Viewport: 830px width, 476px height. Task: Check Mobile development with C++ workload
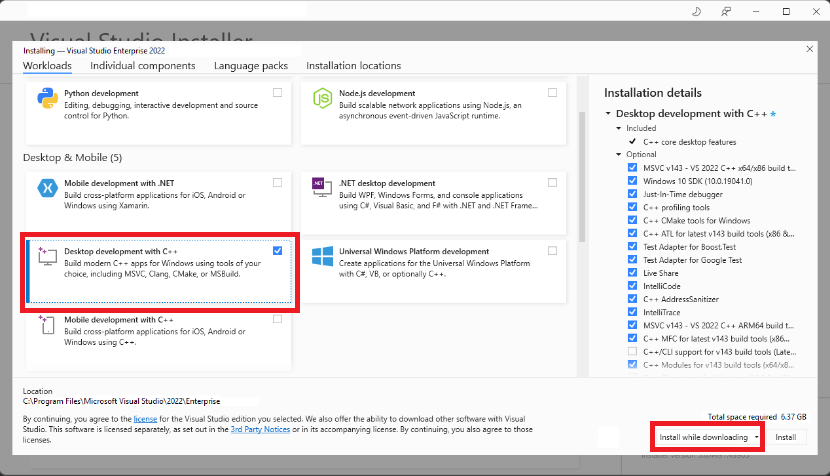click(x=277, y=319)
